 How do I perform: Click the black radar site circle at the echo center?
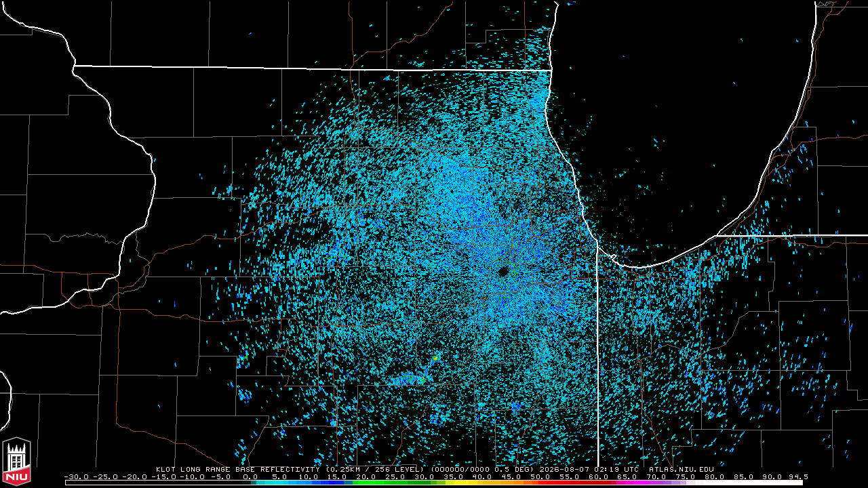point(502,271)
